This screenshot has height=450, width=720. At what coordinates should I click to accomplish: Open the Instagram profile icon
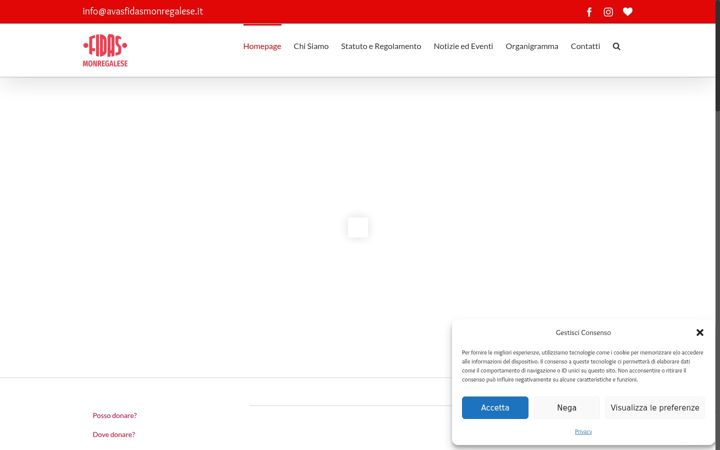click(x=608, y=12)
